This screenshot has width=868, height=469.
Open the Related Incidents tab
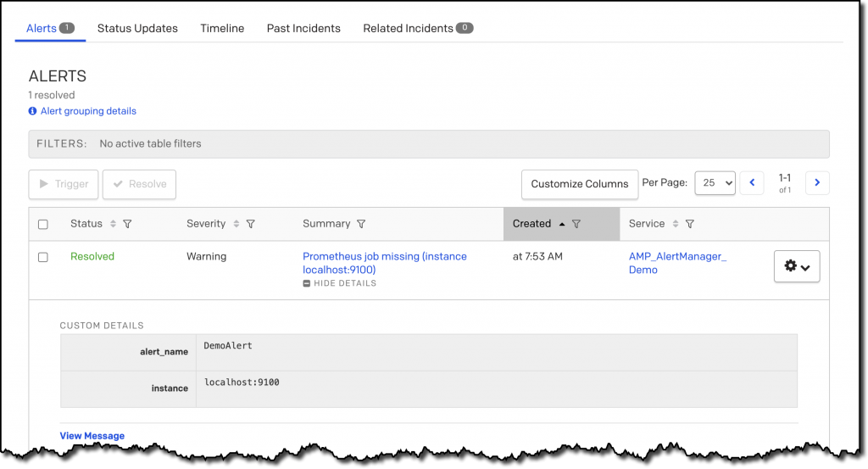pyautogui.click(x=418, y=28)
